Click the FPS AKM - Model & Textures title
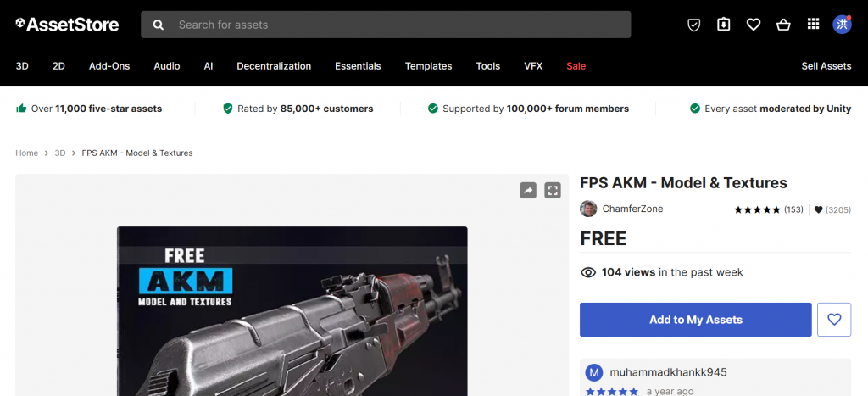 tap(684, 183)
